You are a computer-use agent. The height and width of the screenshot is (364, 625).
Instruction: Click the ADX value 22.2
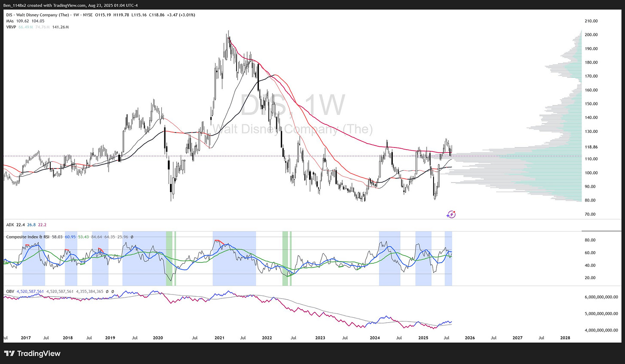42,225
